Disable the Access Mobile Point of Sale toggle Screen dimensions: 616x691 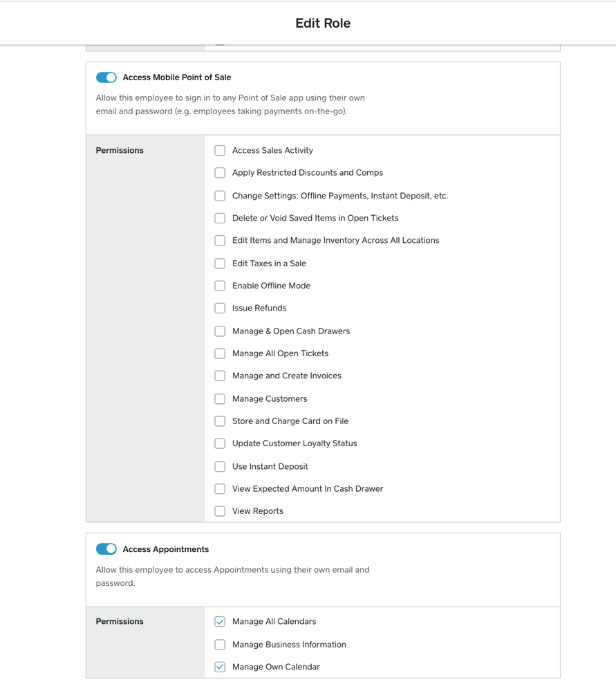tap(106, 77)
